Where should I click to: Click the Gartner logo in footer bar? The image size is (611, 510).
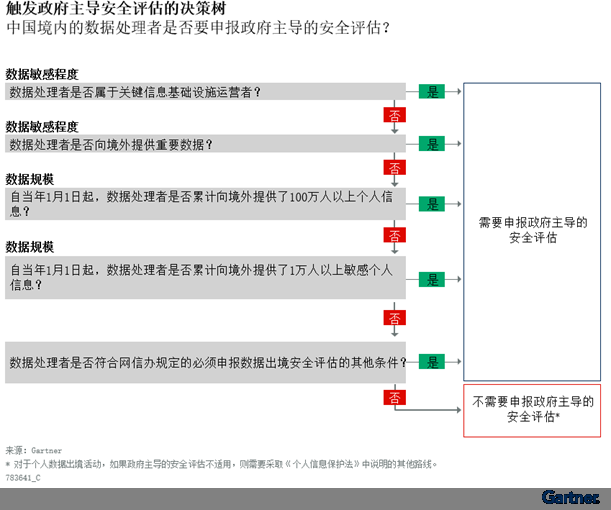(x=570, y=498)
